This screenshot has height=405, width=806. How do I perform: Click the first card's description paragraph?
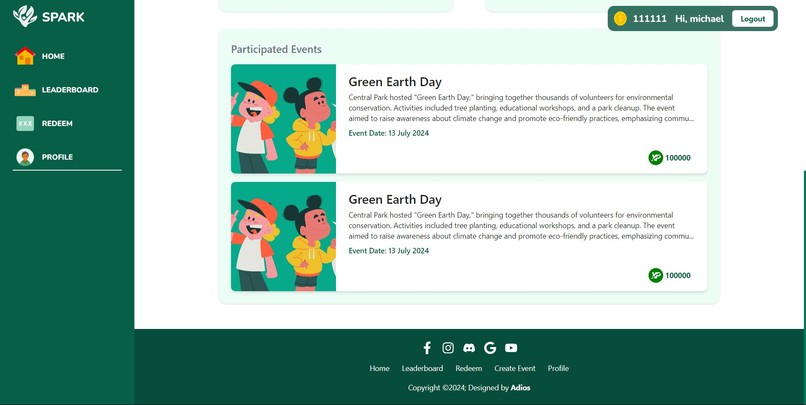pyautogui.click(x=521, y=108)
